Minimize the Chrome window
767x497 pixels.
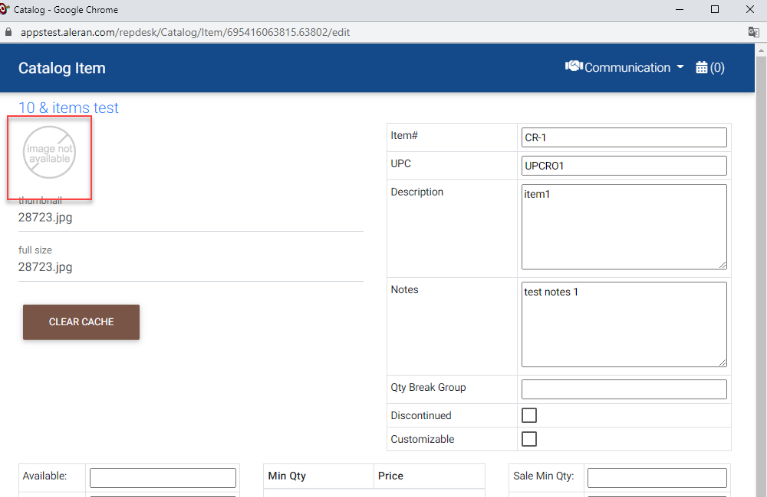(679, 9)
